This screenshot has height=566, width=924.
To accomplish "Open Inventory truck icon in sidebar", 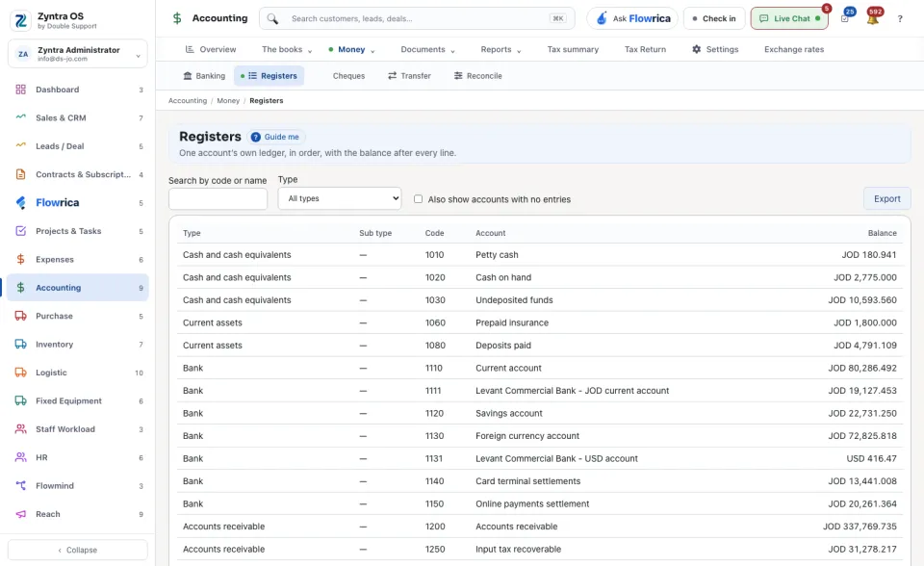I will 20,345.
